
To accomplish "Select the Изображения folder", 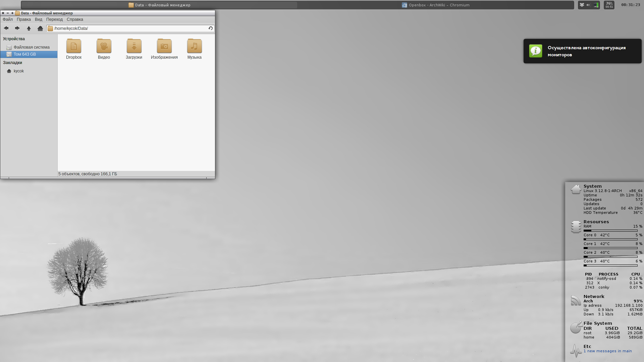I will [x=164, y=46].
